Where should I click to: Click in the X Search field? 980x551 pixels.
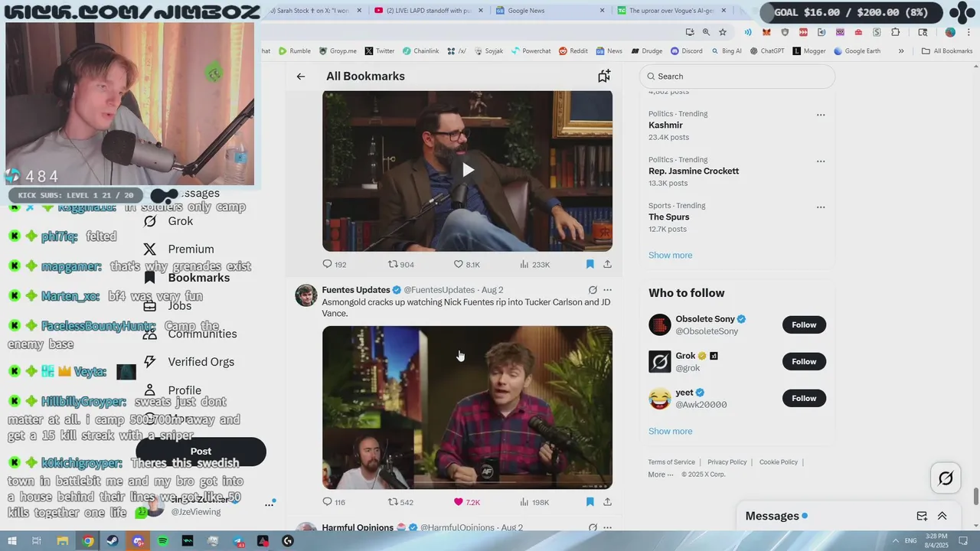[x=737, y=77]
